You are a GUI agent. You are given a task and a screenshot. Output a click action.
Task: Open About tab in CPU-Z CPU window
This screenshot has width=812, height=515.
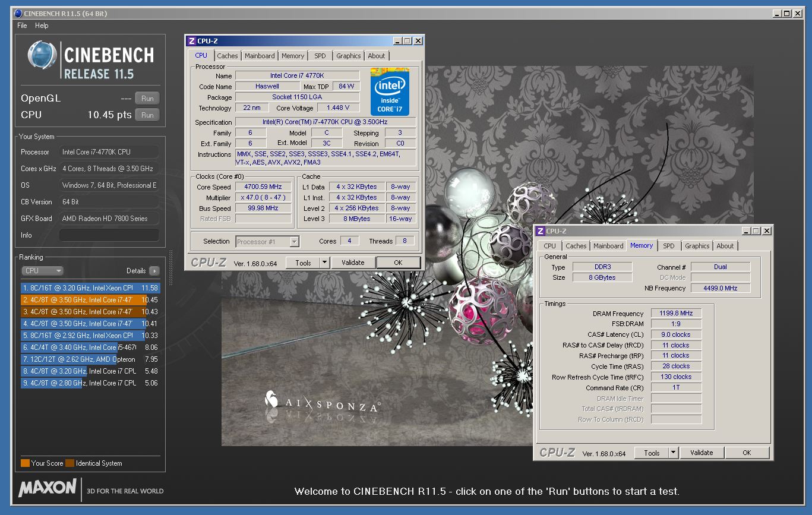377,56
